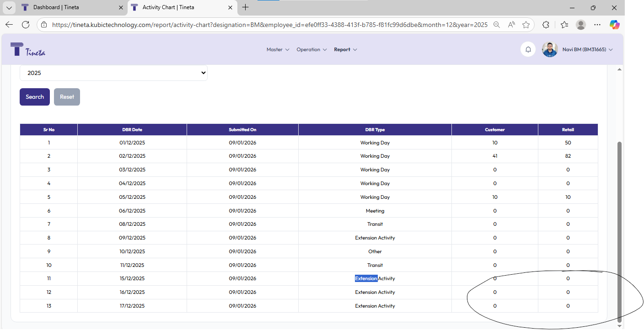Click Transit in the 11/12/2025 row
Screen dimensions: 644x330
[x=375, y=265]
